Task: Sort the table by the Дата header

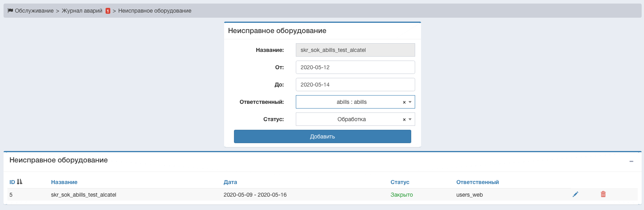Action: [x=230, y=182]
